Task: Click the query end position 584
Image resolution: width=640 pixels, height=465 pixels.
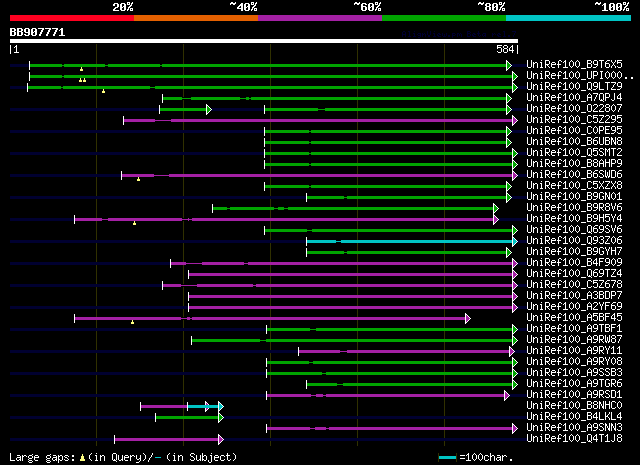Action: [505, 49]
